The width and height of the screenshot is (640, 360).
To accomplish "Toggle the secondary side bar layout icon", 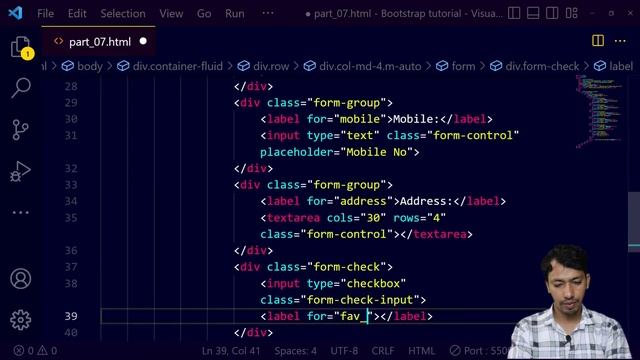I will pyautogui.click(x=552, y=13).
